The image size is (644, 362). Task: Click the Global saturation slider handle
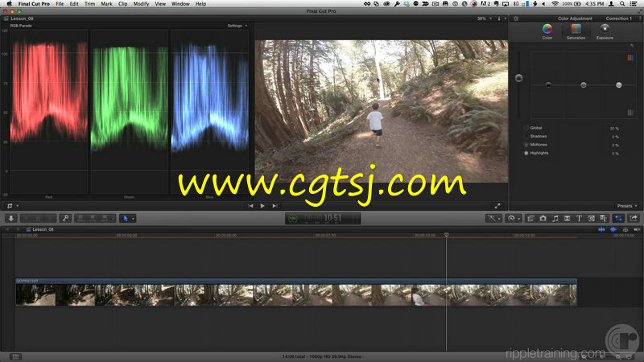(x=518, y=78)
